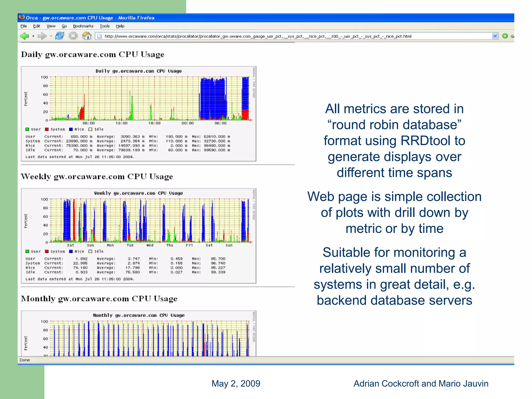Screen dimensions: 532x399
Task: Click the page icon in address bar
Action: (99, 36)
